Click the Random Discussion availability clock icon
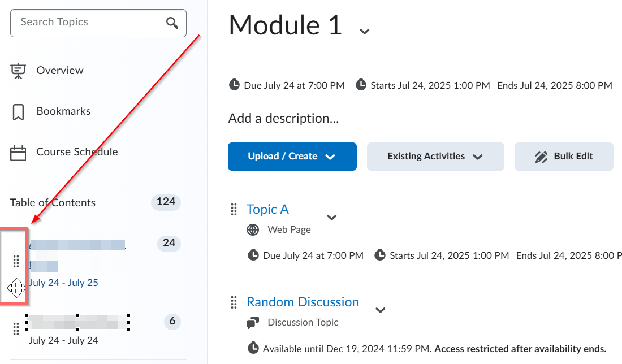This screenshot has width=622, height=364. [x=253, y=348]
